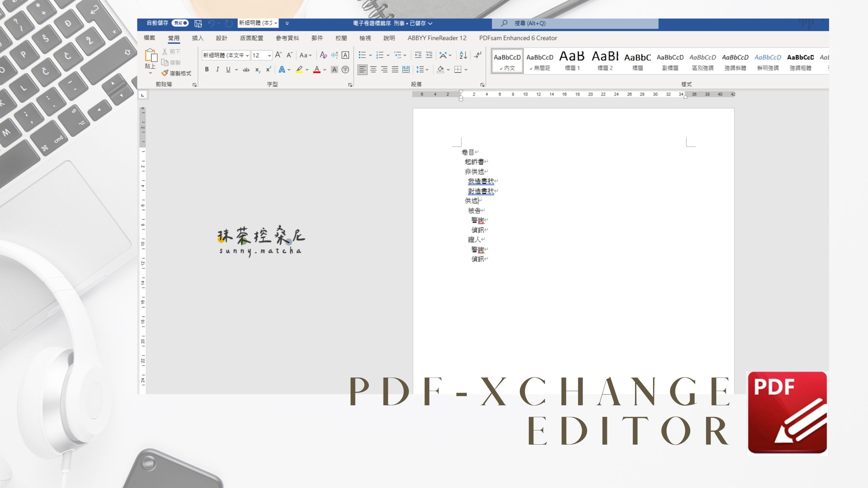Apply the 無間距 style

tap(540, 61)
